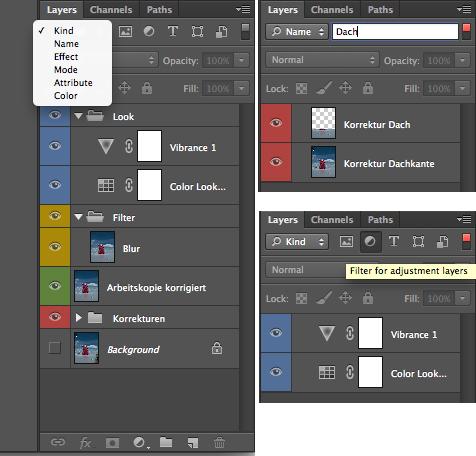Hide Vibrance 1 layer in bottom-right panel
The height and width of the screenshot is (456, 476).
pyautogui.click(x=276, y=333)
